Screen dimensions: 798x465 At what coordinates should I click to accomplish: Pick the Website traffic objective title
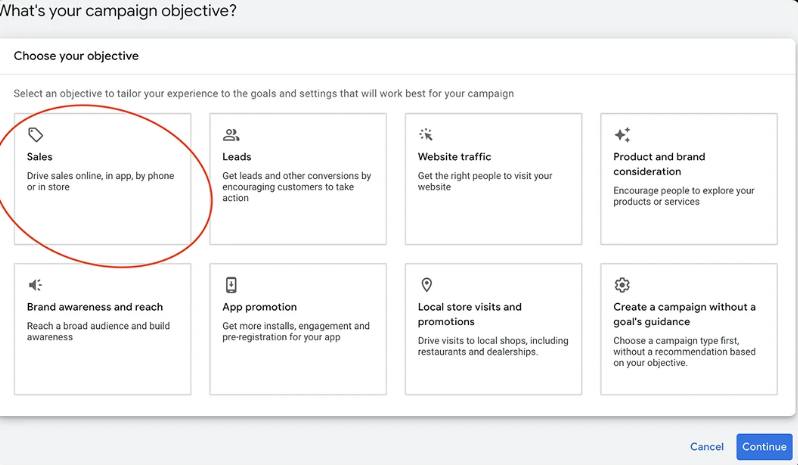454,157
